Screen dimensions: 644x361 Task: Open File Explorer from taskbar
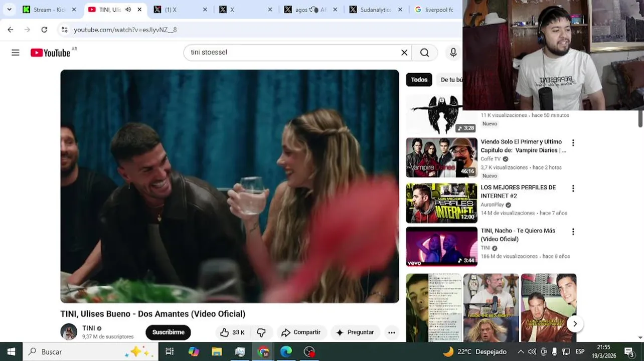(217, 351)
